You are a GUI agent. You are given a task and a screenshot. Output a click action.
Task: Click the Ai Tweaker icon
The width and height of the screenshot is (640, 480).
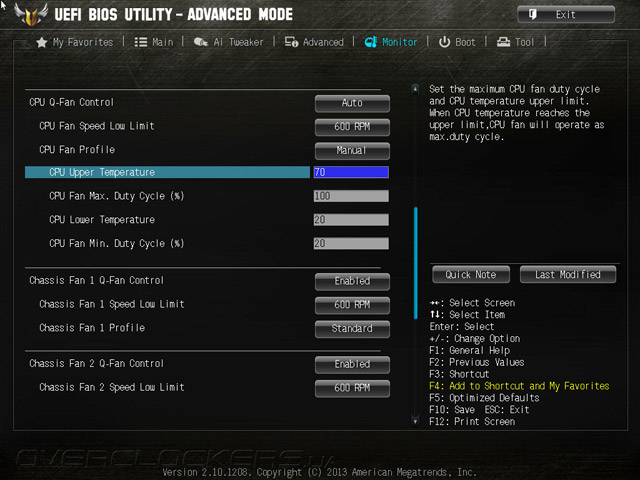(x=200, y=42)
